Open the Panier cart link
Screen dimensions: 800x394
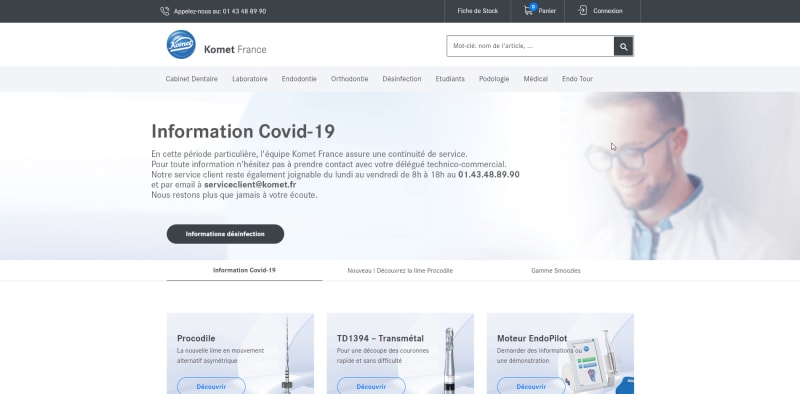pos(547,11)
